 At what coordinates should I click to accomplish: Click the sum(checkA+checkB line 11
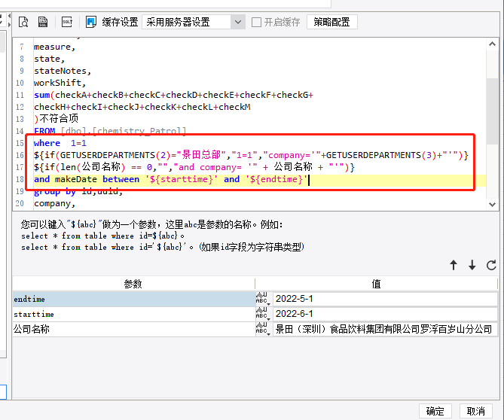pyautogui.click(x=173, y=95)
